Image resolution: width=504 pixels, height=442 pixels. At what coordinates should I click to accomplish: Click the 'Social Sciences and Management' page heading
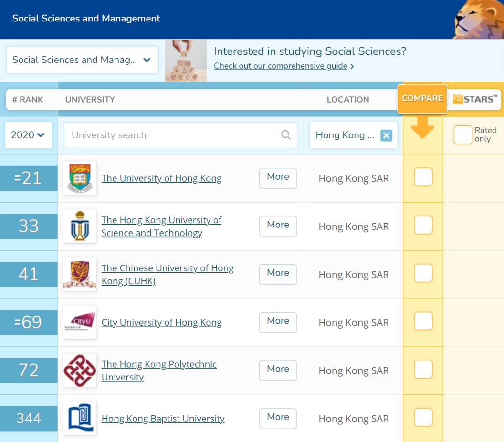coord(86,18)
